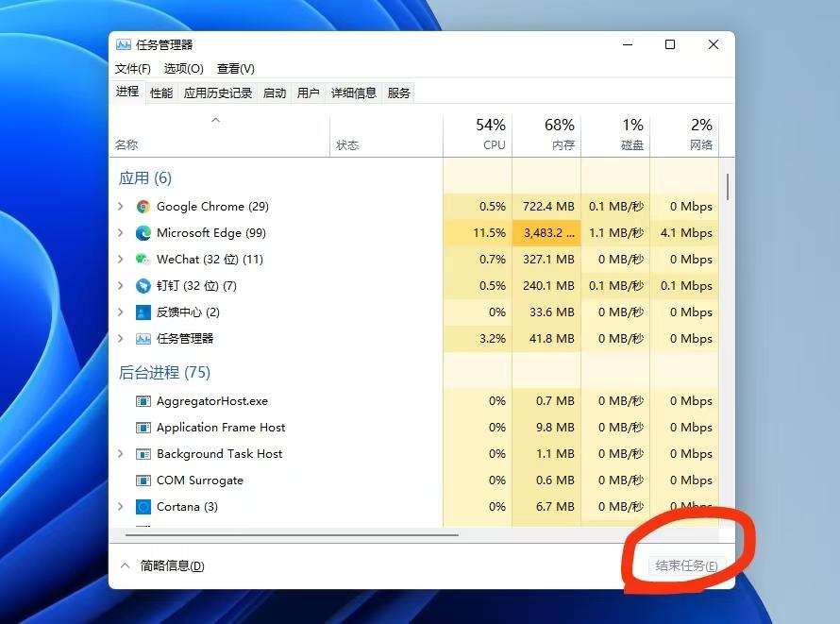Expand the Background Task Host row
Image resolution: width=840 pixels, height=624 pixels.
[121, 454]
